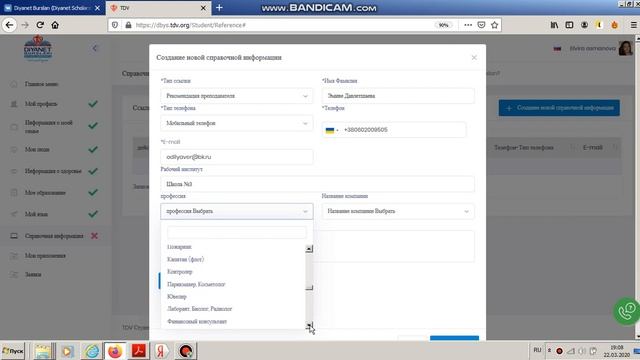The image size is (640, 360).
Task: Click the profession list scroll-down arrow
Action: (309, 325)
